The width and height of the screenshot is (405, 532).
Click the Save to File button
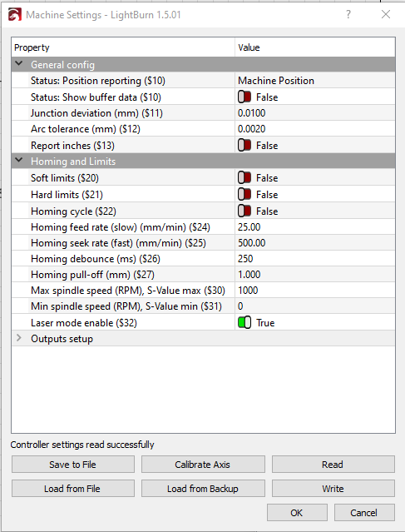pyautogui.click(x=73, y=464)
